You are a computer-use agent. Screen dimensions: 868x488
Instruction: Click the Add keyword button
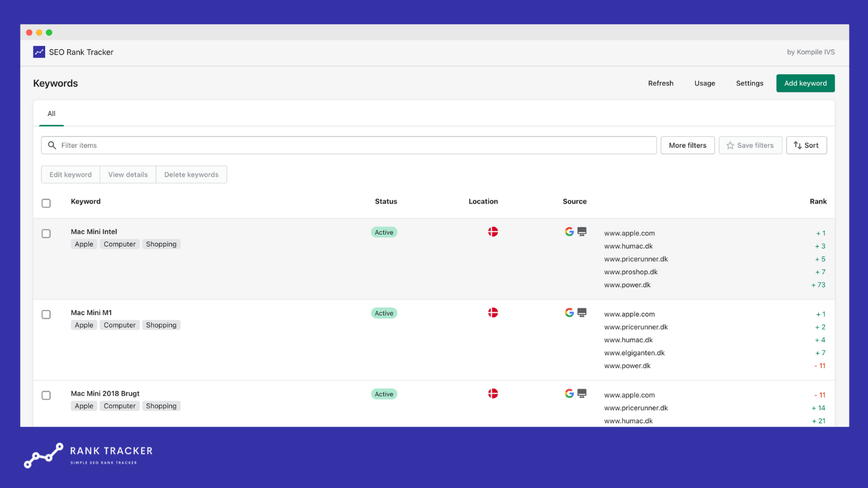click(x=806, y=84)
